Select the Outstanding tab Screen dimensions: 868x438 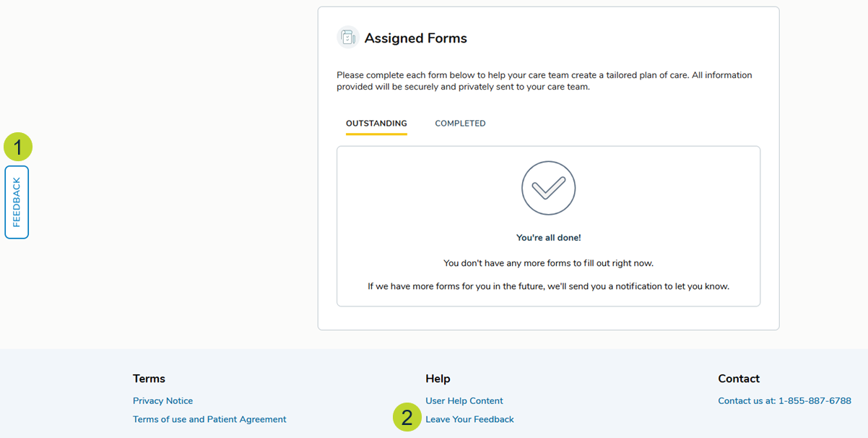[x=376, y=124]
